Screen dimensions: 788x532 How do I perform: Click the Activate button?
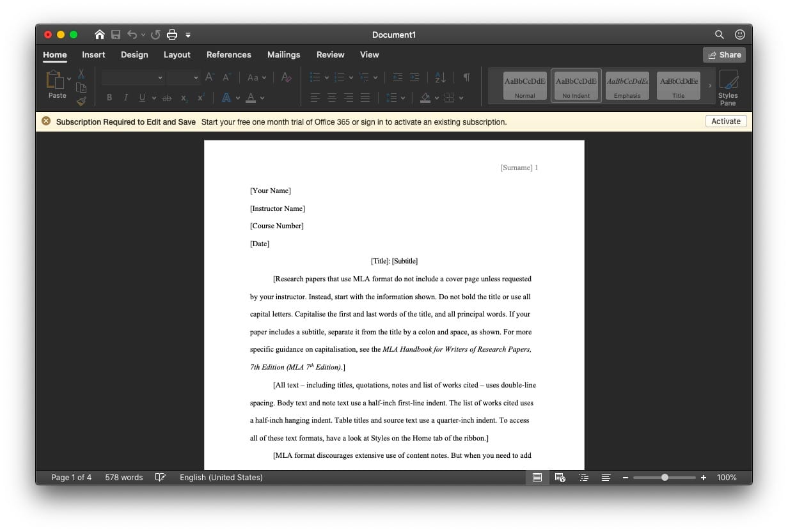click(726, 121)
